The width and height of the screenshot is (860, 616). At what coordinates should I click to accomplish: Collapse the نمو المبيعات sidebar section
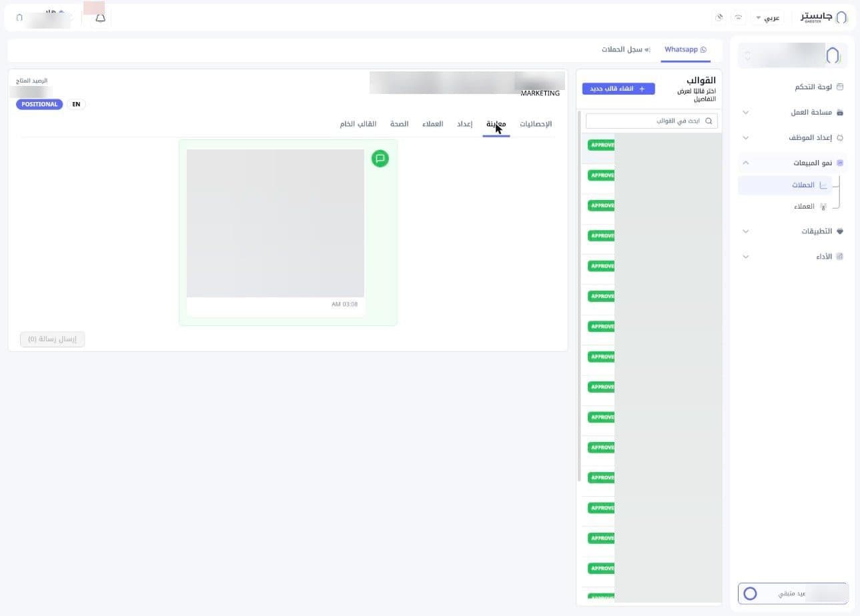(746, 163)
